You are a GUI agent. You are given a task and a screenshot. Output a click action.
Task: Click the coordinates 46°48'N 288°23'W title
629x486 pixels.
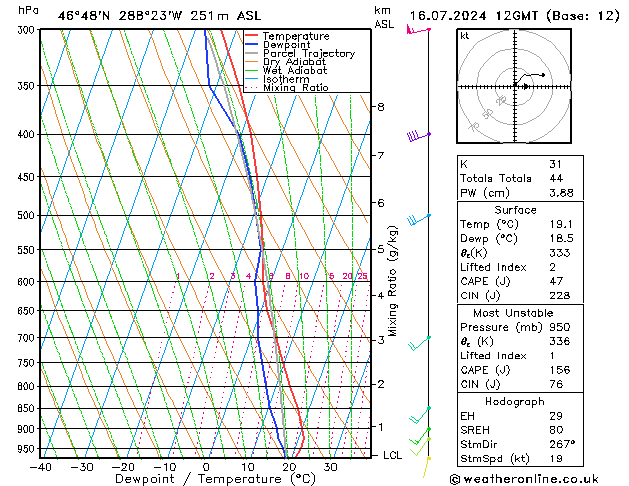[159, 16]
